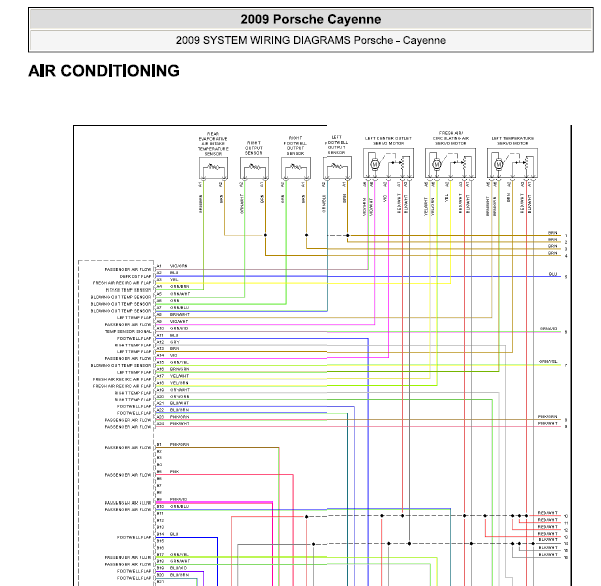601x586 pixels.
Task: Click the "LEFT CENTER OUTLET SERVO MOTOR" label
Action: [388, 141]
